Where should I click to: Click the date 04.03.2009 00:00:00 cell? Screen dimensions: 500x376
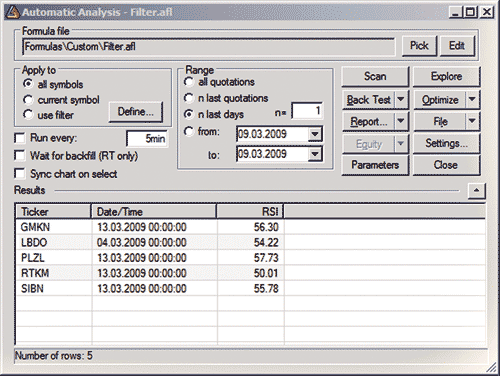click(x=142, y=242)
